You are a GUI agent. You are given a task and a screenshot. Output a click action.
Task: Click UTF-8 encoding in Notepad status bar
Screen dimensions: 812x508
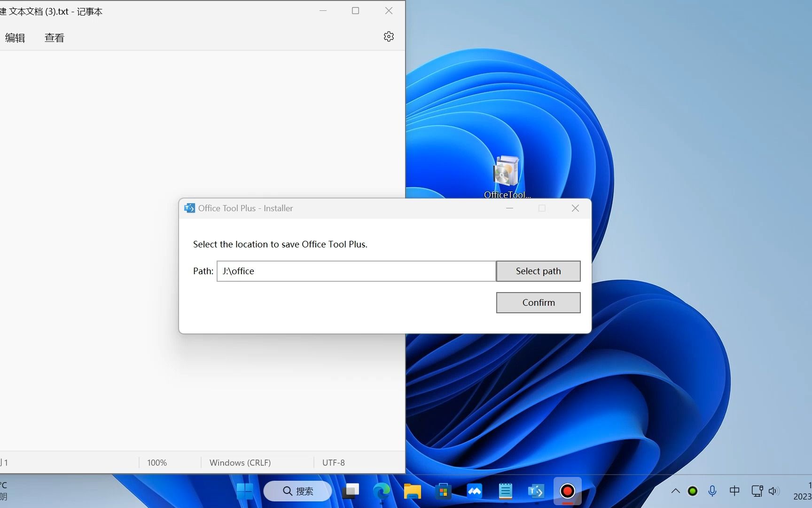pyautogui.click(x=334, y=463)
